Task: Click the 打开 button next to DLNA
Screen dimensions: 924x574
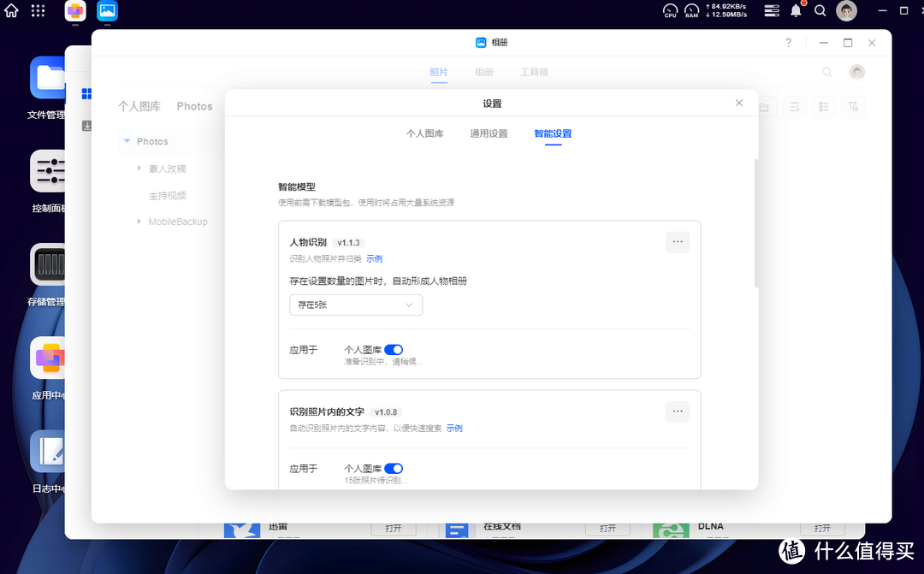Action: pos(822,528)
